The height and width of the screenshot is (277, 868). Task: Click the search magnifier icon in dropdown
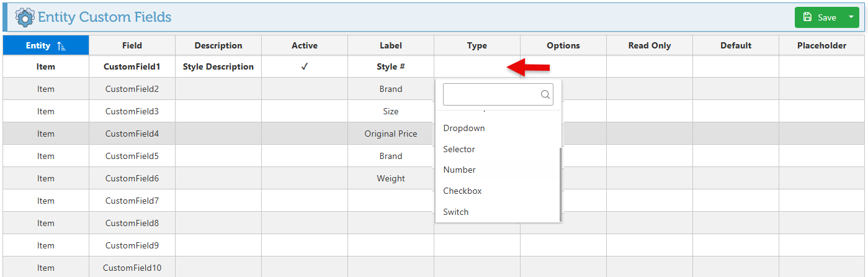point(545,95)
